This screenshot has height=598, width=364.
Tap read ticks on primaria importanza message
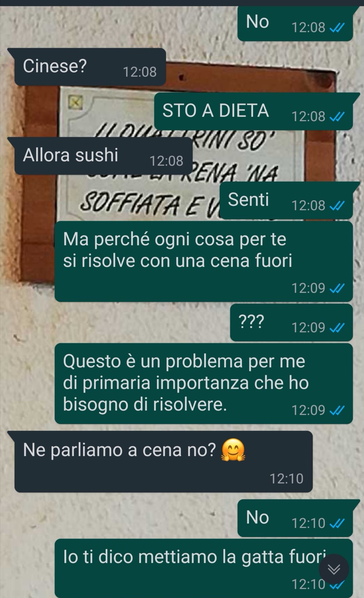coord(337,410)
